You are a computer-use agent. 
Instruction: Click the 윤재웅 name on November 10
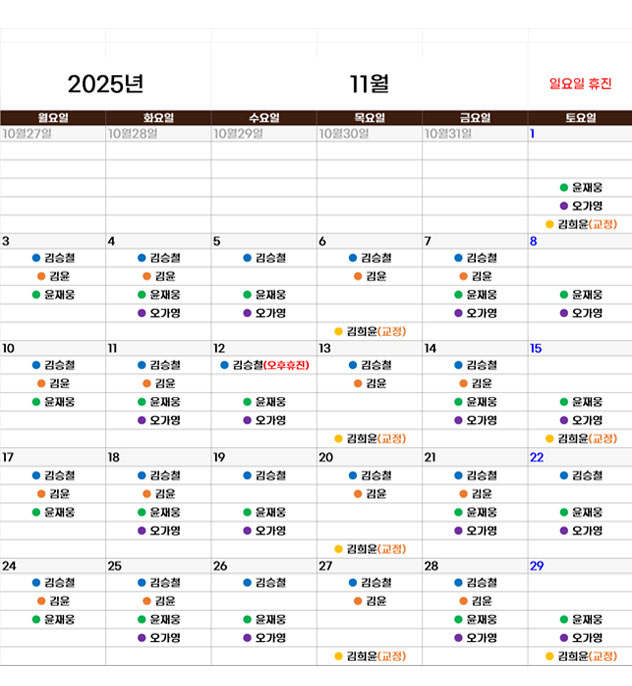pos(59,402)
